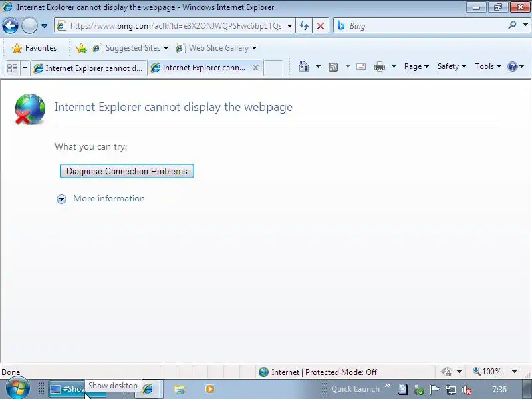Open Windows Explorer folder taskbar icon
The image size is (532, 399).
[180, 389]
